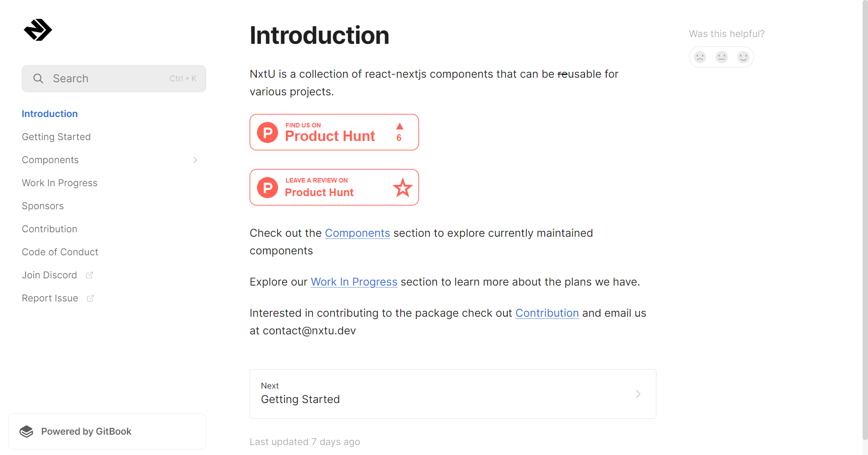Click the search magnifier icon
This screenshot has width=868, height=455.
coord(38,79)
